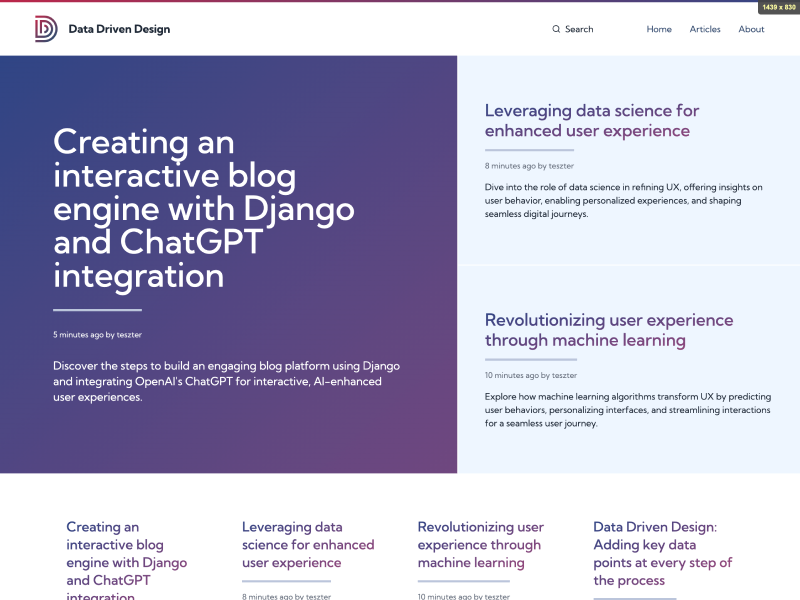Open bottom card 'Leveraging data science for enhanced'
Viewport: 800px width, 600px height.
pyautogui.click(x=308, y=544)
